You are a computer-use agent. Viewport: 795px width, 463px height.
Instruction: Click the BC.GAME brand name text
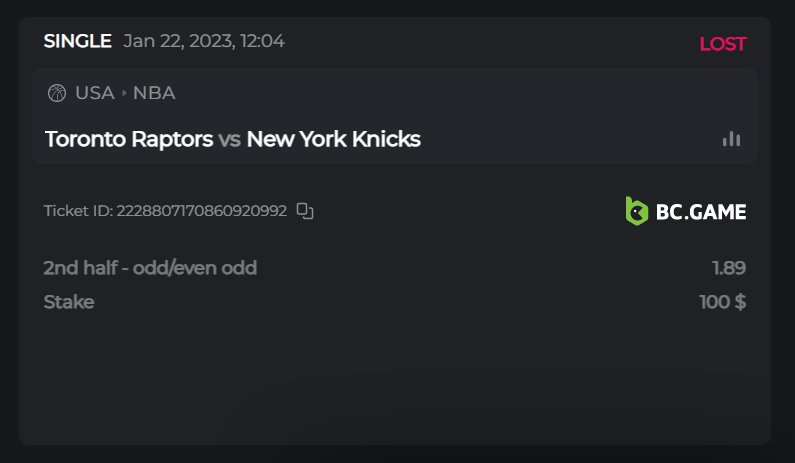(x=700, y=211)
